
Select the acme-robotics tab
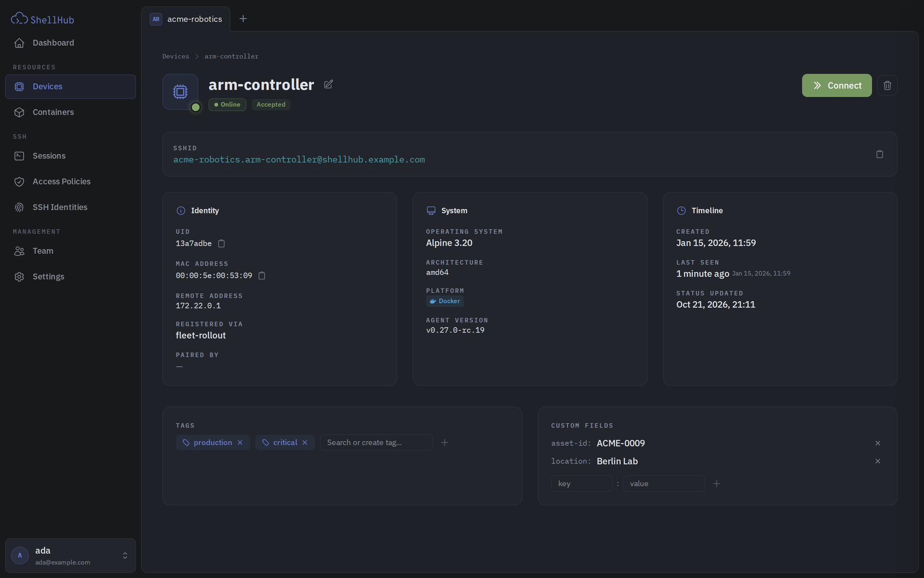tap(186, 19)
